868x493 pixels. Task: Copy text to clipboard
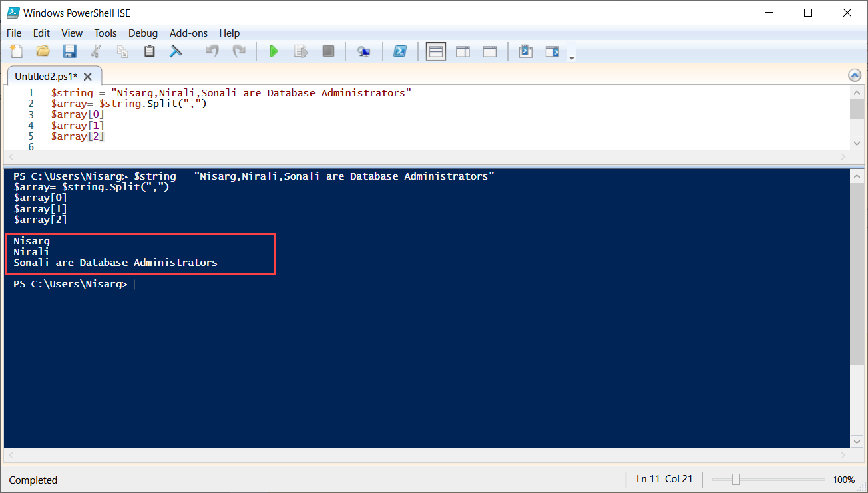coord(122,51)
